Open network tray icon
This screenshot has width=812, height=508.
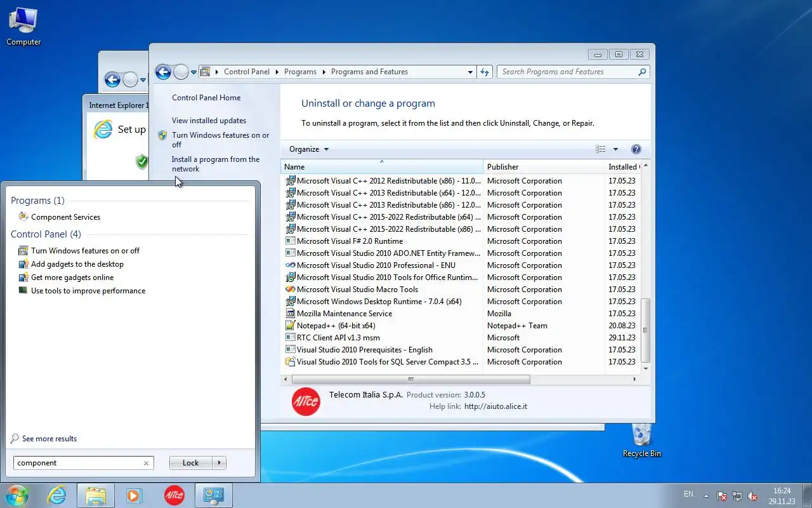coord(737,496)
